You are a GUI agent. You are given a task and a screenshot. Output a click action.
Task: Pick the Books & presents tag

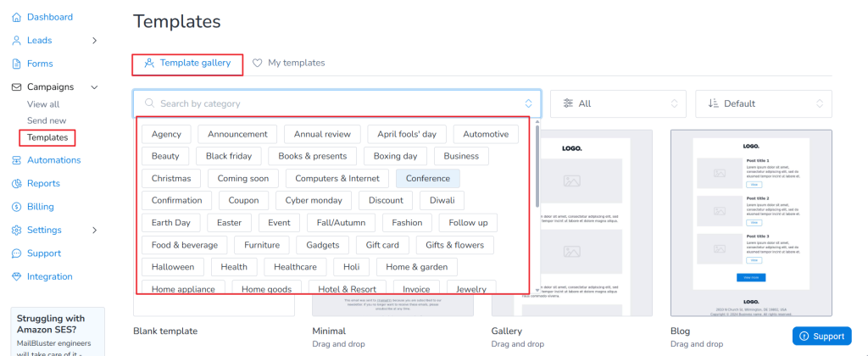point(312,156)
